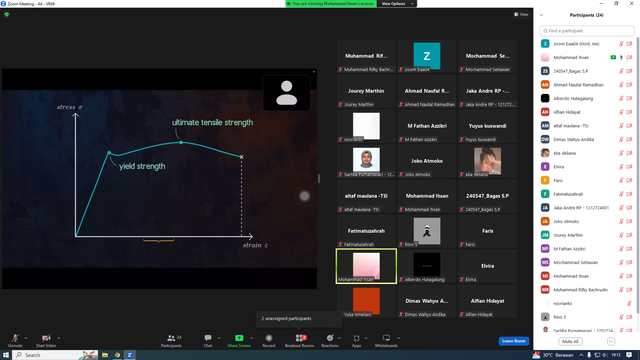The height and width of the screenshot is (360, 640).
Task: Open weather widget showing 30°C Berawan
Action: 553,355
